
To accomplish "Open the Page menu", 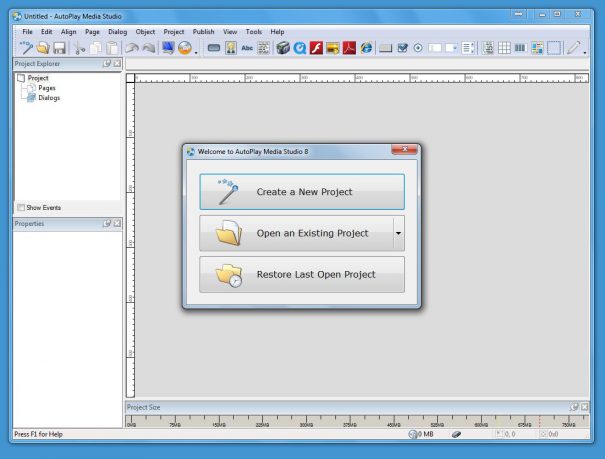I will point(92,32).
